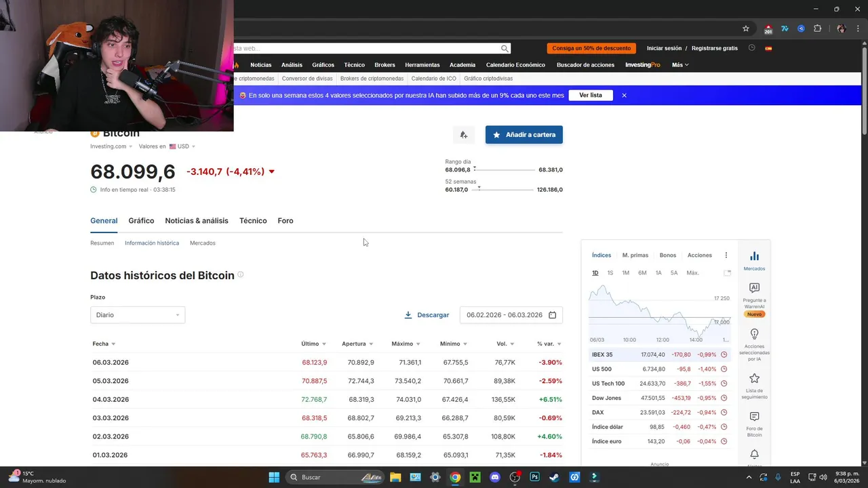Select the 6M chart range

(642, 272)
